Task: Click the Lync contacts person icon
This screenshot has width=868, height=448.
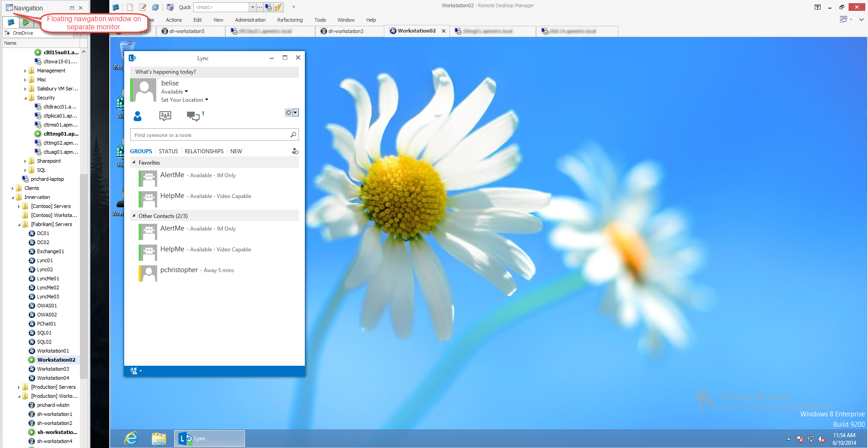Action: coord(138,116)
